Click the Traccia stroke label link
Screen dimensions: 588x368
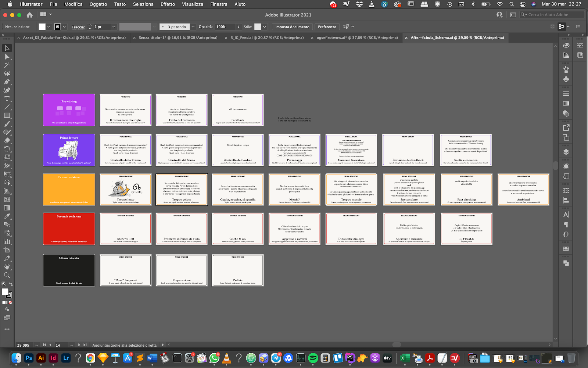pyautogui.click(x=78, y=27)
